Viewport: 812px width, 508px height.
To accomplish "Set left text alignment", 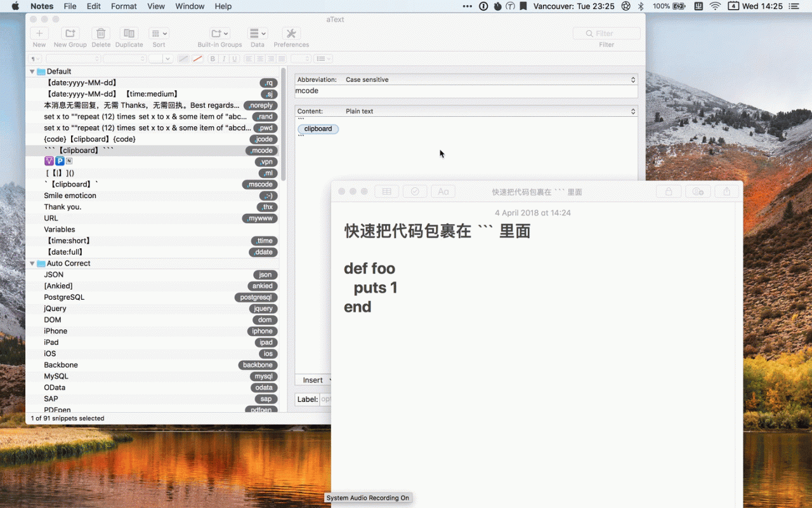I will pos(249,59).
